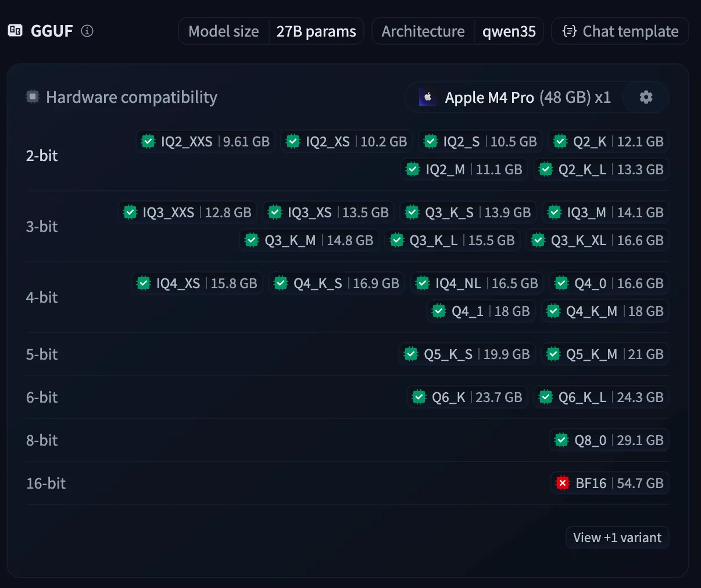The height and width of the screenshot is (588, 701).
Task: Click the green check icon on Q3_K_M
Action: [251, 240]
